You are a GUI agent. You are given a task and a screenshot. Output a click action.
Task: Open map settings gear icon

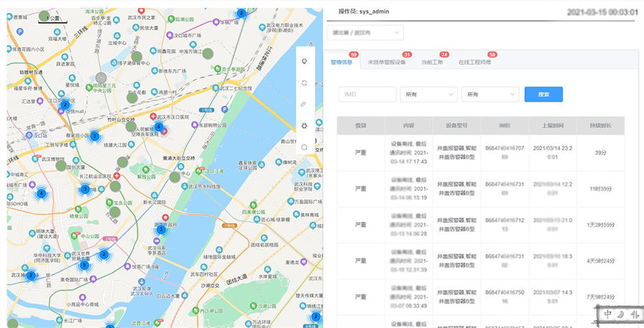coord(305,126)
